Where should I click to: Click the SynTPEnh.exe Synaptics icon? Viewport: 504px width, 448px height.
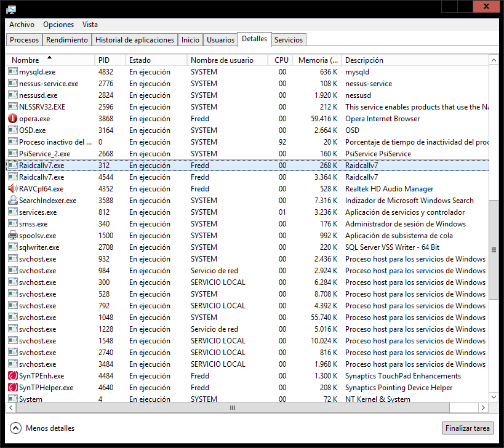tap(12, 375)
